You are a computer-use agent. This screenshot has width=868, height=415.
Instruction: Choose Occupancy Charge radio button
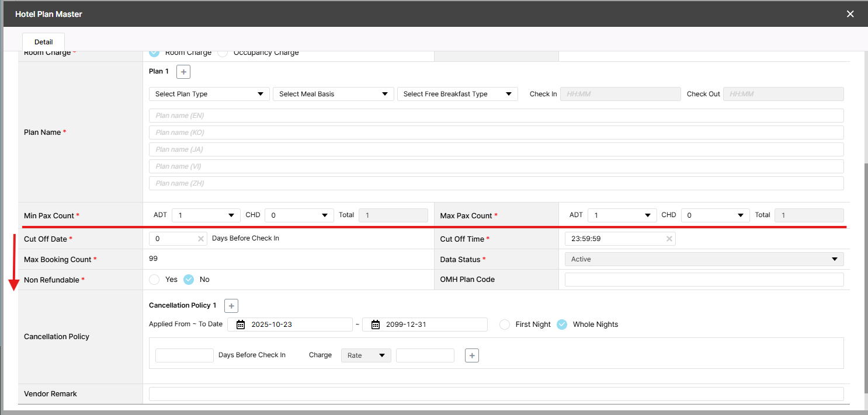pyautogui.click(x=223, y=53)
